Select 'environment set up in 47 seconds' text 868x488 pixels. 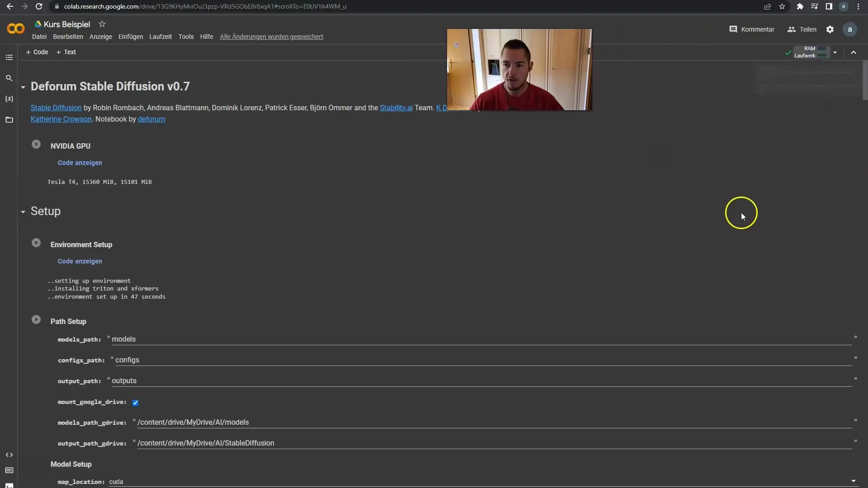[x=110, y=297]
